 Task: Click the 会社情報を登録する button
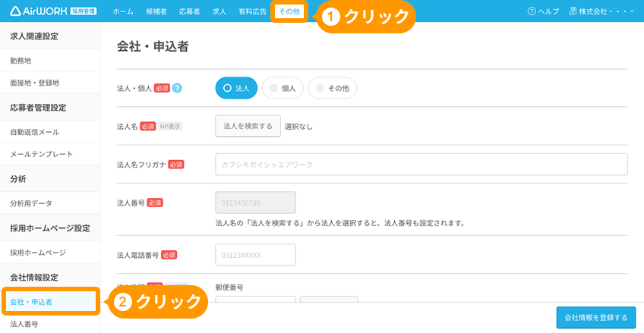(x=596, y=317)
